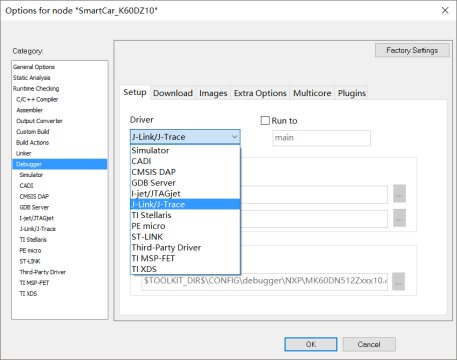Image resolution: width=457 pixels, height=360 pixels.
Task: Open the Driver combo box dropdown arrow
Action: click(235, 137)
